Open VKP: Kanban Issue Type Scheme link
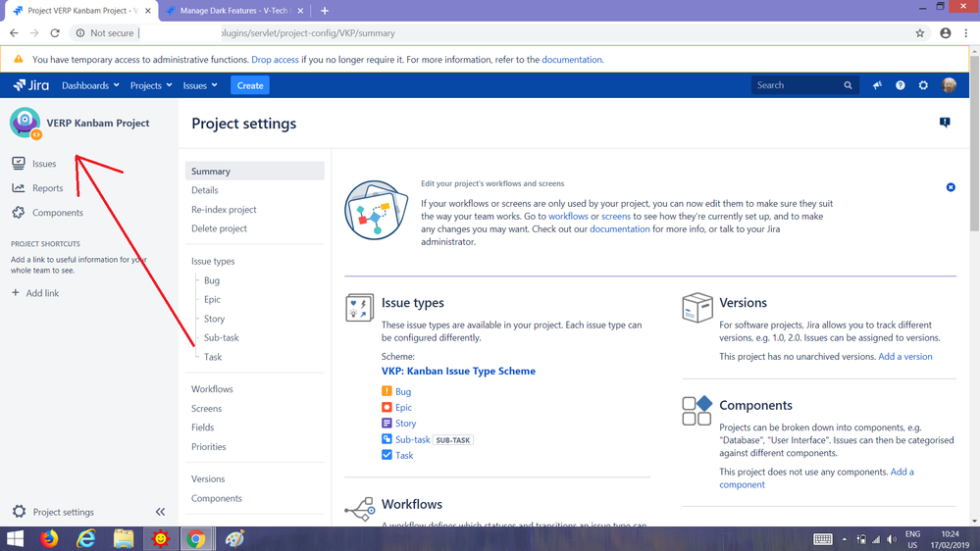 [458, 371]
